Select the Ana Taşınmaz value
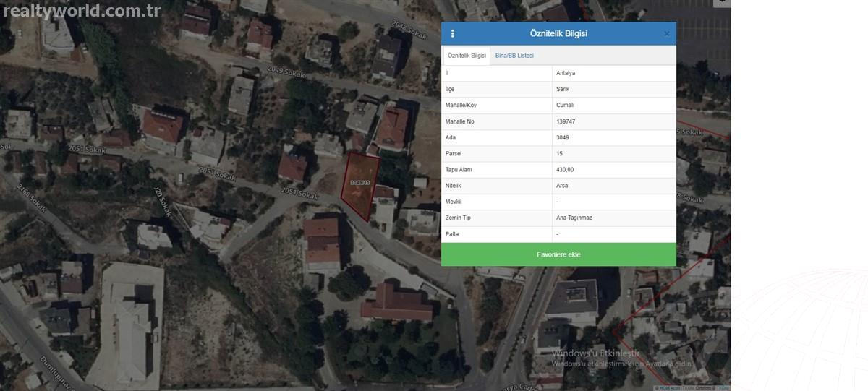This screenshot has width=868, height=391. (x=614, y=218)
